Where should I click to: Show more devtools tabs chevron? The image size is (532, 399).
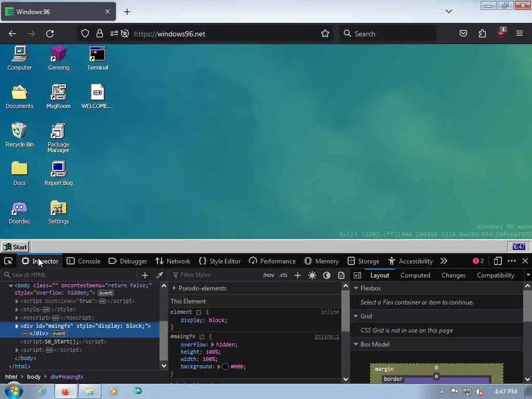444,261
